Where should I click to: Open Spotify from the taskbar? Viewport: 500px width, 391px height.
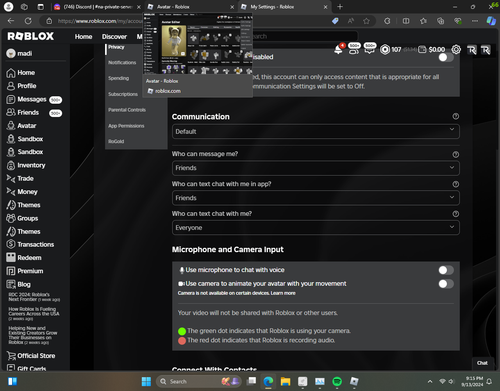click(337, 381)
